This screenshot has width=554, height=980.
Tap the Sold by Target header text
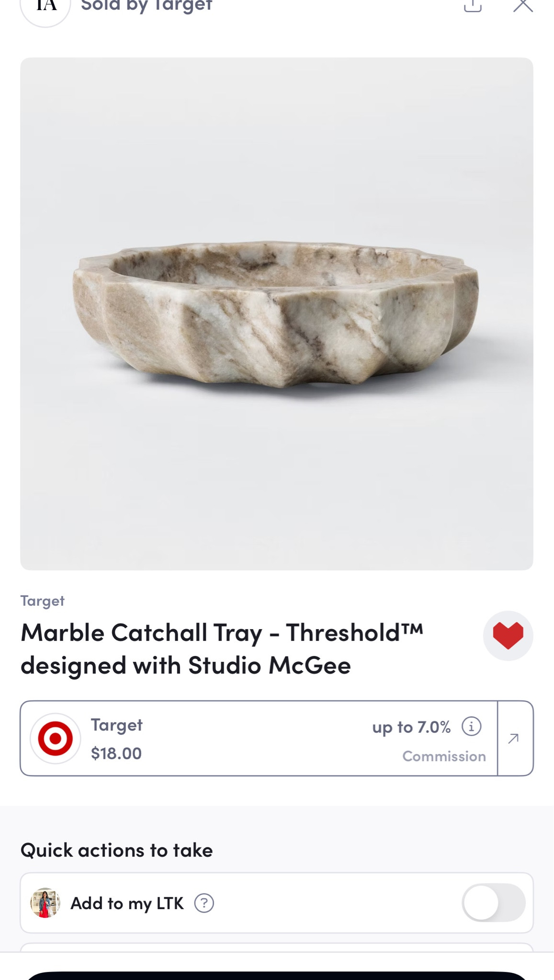pos(147,6)
